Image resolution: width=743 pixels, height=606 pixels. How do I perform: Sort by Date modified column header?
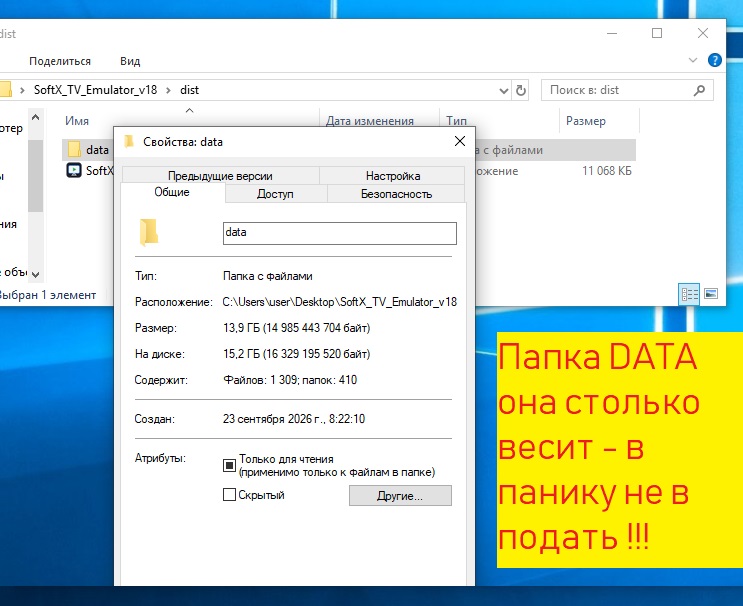[x=370, y=121]
